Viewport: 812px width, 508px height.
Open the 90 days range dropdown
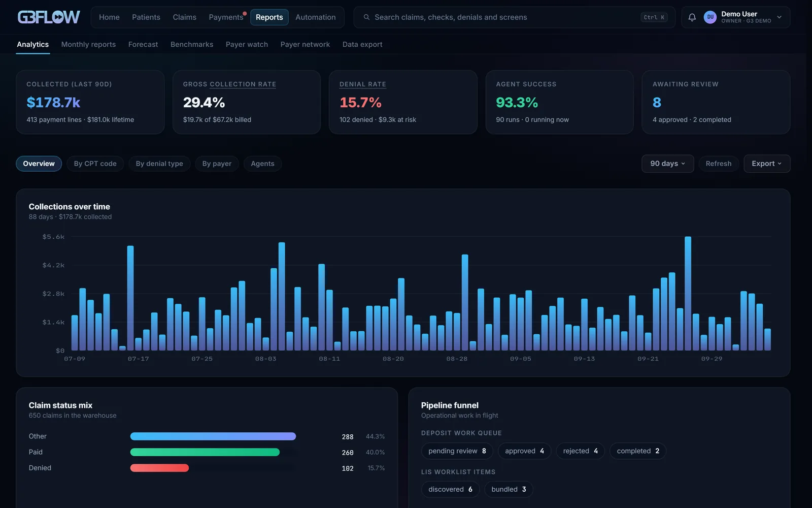click(667, 164)
